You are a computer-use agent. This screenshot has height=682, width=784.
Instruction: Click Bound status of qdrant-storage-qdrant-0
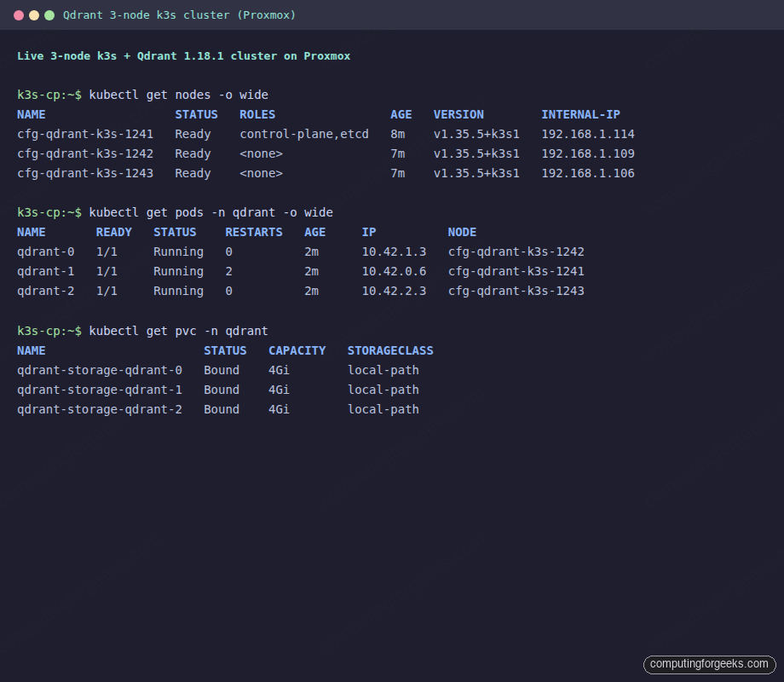(222, 370)
